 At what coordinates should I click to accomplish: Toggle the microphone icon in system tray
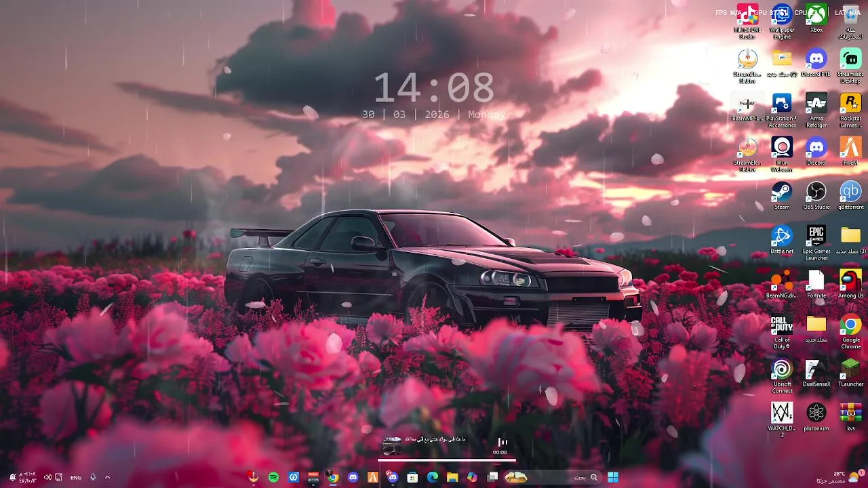pos(93,477)
